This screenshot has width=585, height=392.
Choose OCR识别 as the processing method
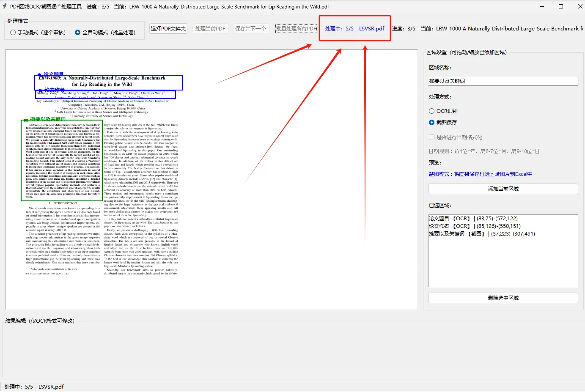click(x=432, y=110)
